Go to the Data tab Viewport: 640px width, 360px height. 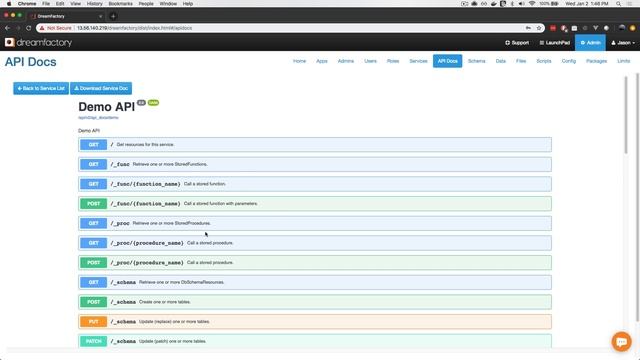coord(500,61)
